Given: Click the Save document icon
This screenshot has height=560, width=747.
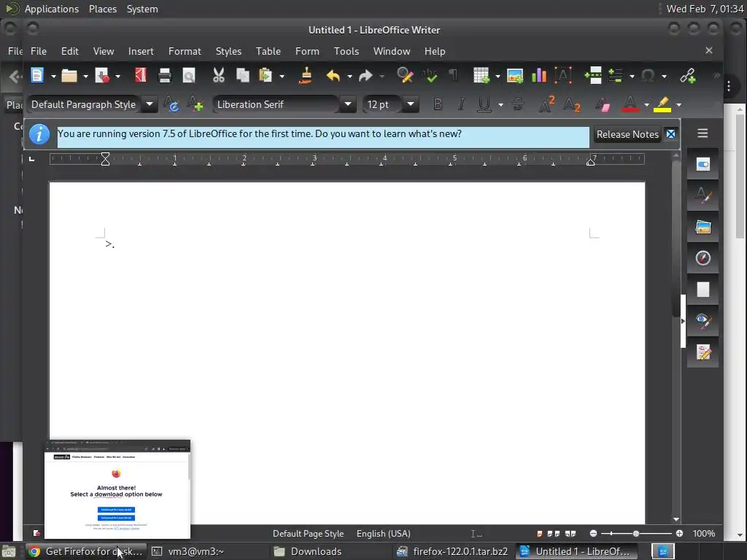Looking at the screenshot, I should coord(102,75).
